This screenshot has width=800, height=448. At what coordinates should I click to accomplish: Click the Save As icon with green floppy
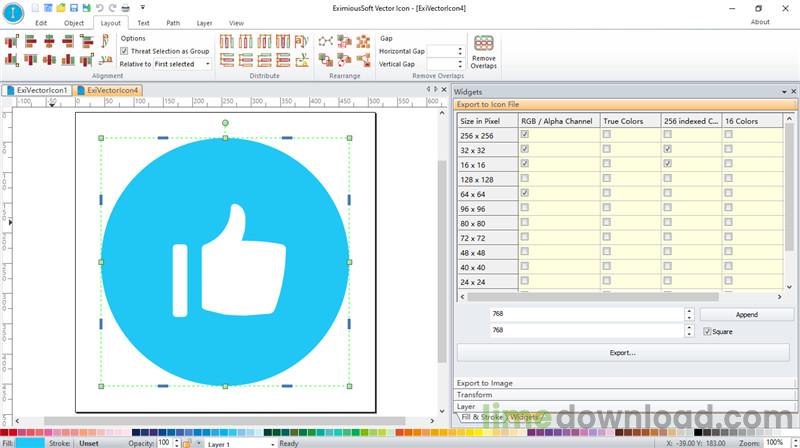click(86, 8)
